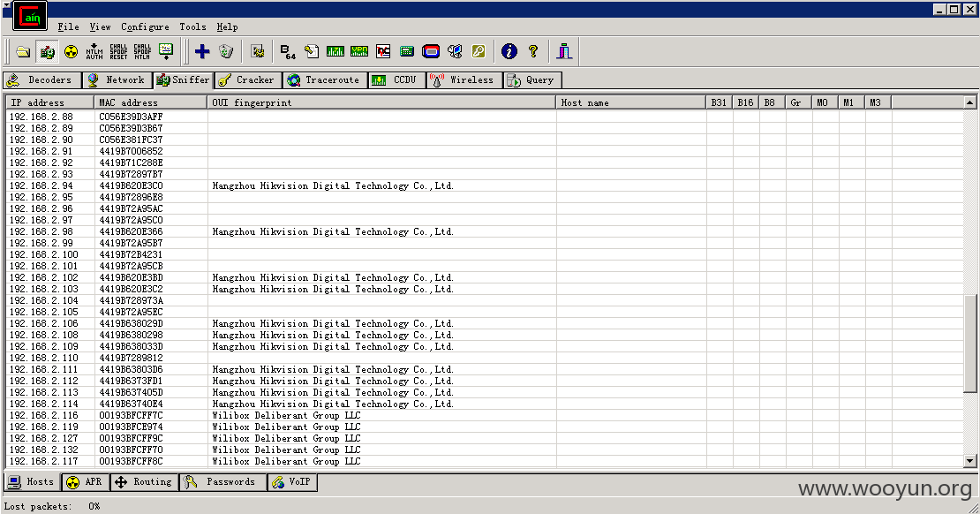980x514 pixels.
Task: Click the B16 column header
Action: (746, 102)
